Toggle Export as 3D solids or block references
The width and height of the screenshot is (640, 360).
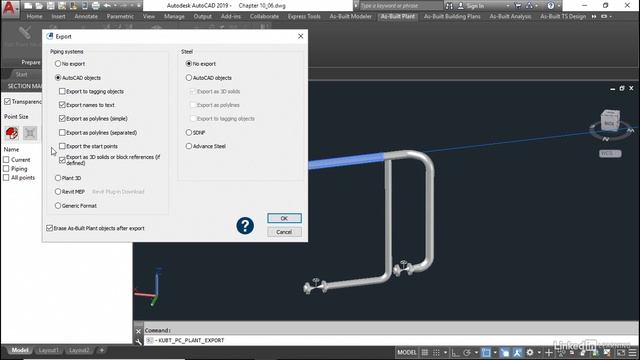point(62,160)
